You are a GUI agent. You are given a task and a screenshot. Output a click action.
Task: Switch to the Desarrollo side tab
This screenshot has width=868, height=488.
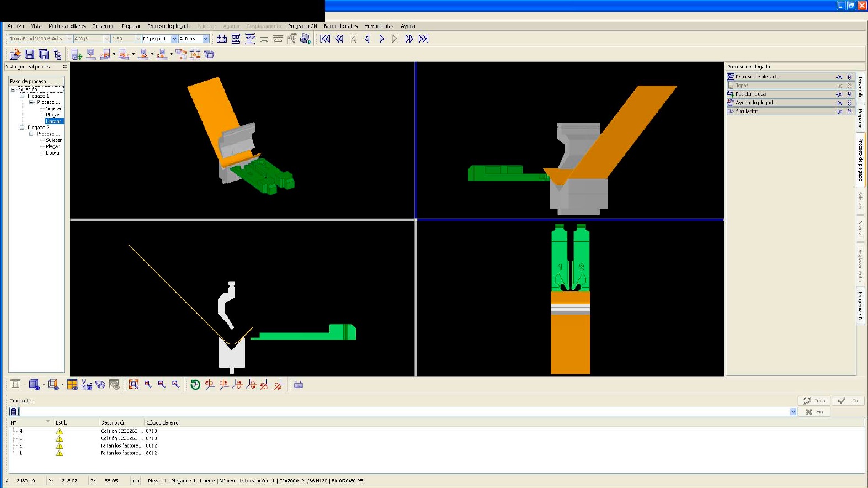(860, 87)
